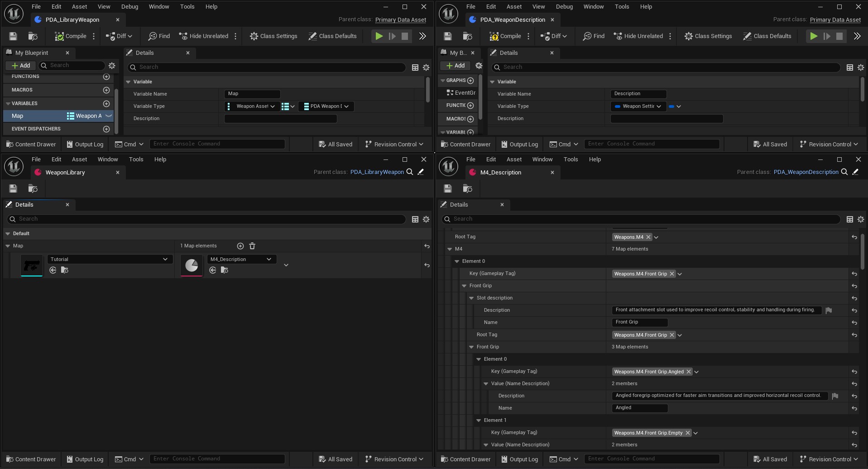This screenshot has width=868, height=469.
Task: Remove the Weapons.M4.Front Grip.Angled tag
Action: click(x=689, y=372)
